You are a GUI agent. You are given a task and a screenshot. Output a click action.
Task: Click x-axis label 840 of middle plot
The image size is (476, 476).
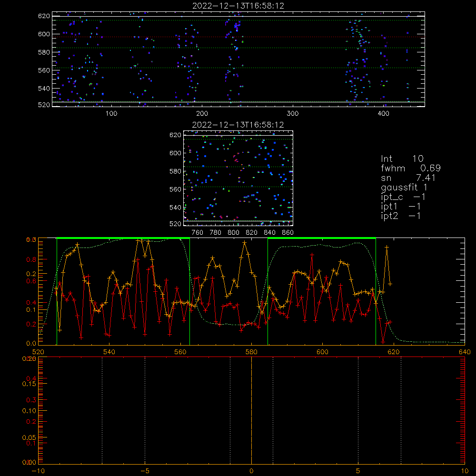(x=269, y=233)
